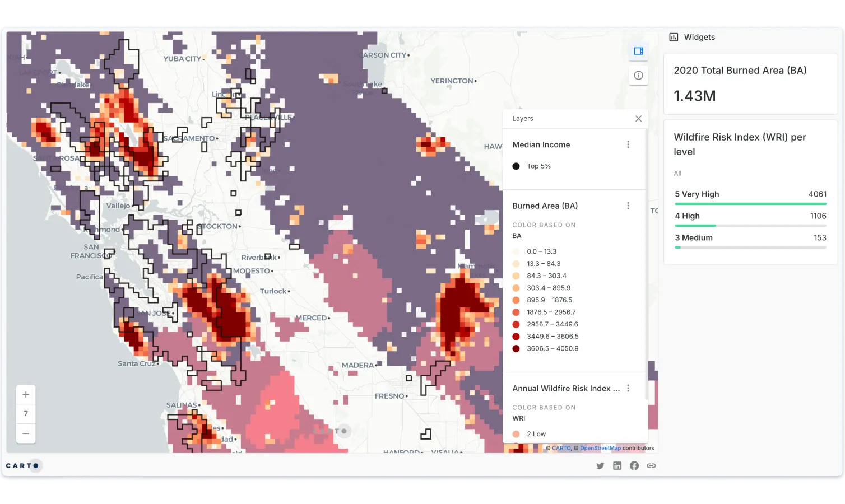The height and width of the screenshot is (504, 845).
Task: Share the map on LinkedIn
Action: tap(617, 465)
